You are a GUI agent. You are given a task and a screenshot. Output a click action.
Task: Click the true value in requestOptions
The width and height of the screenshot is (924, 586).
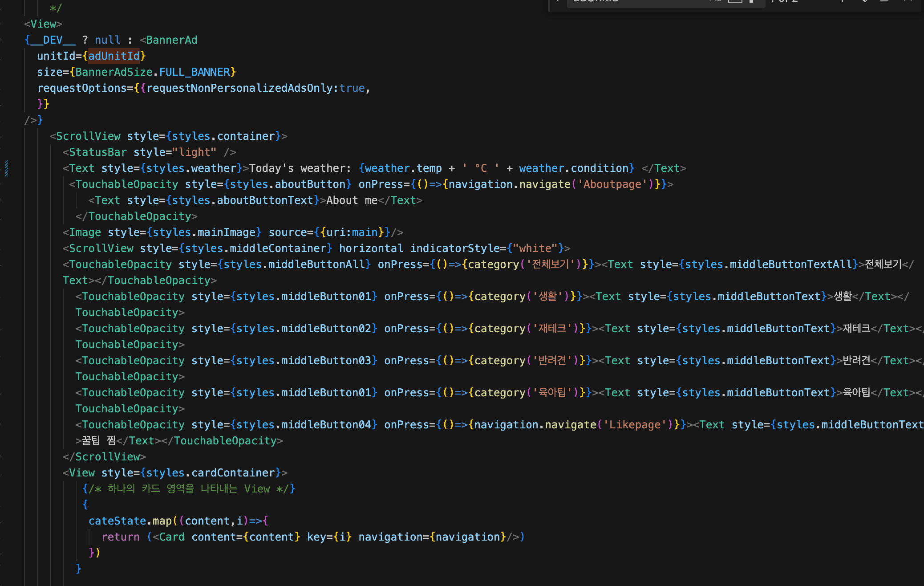tap(352, 88)
